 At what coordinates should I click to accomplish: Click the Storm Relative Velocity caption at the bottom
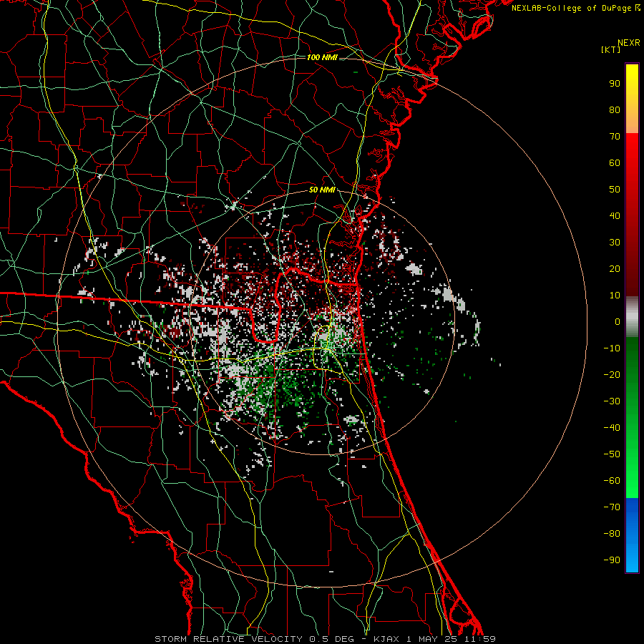pyautogui.click(x=325, y=639)
